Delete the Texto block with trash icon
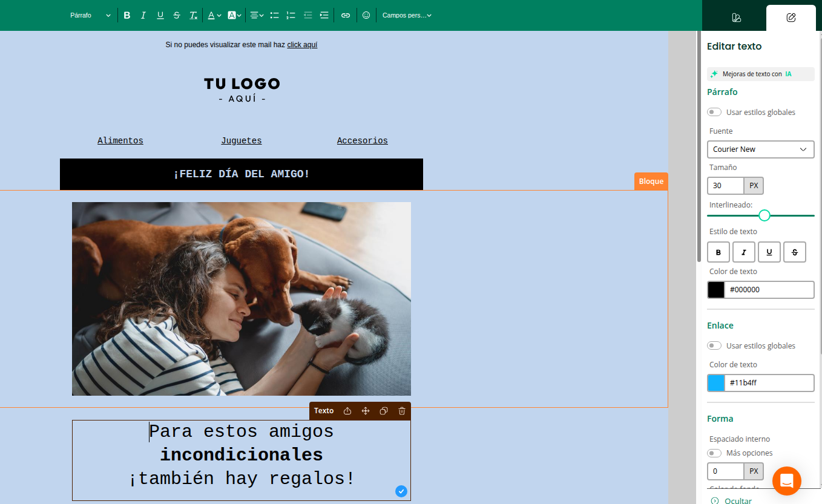822x504 pixels. pos(402,411)
